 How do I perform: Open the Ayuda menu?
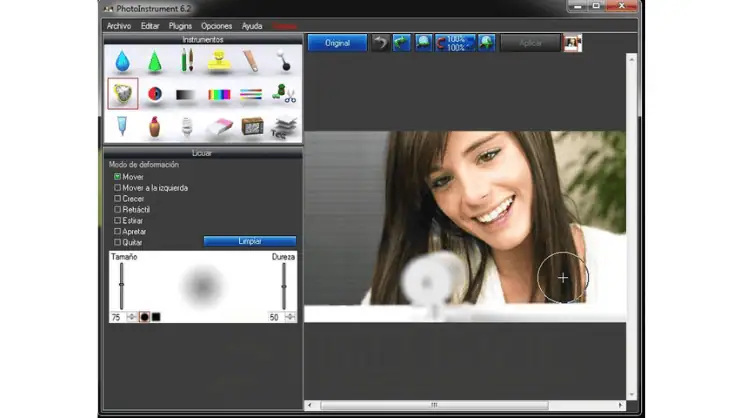pos(252,26)
